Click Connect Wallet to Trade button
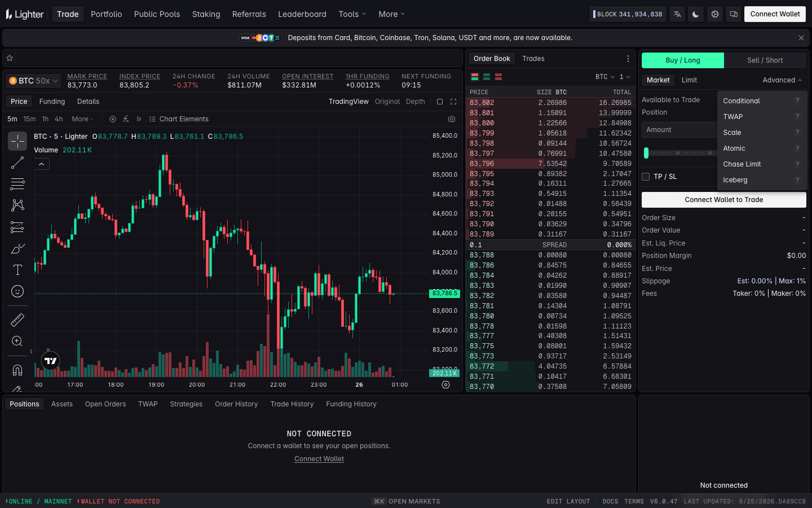 pyautogui.click(x=724, y=200)
